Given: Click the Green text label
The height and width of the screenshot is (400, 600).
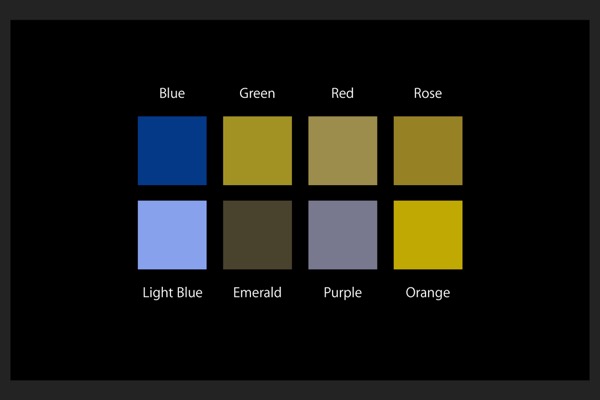Looking at the screenshot, I should 257,93.
